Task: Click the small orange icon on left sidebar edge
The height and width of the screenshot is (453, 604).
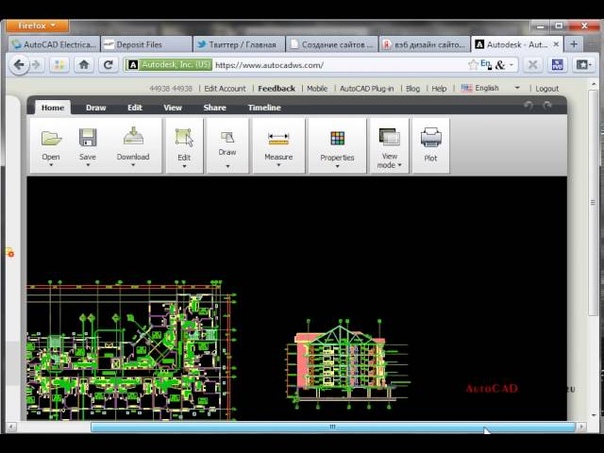Action: pyautogui.click(x=10, y=253)
